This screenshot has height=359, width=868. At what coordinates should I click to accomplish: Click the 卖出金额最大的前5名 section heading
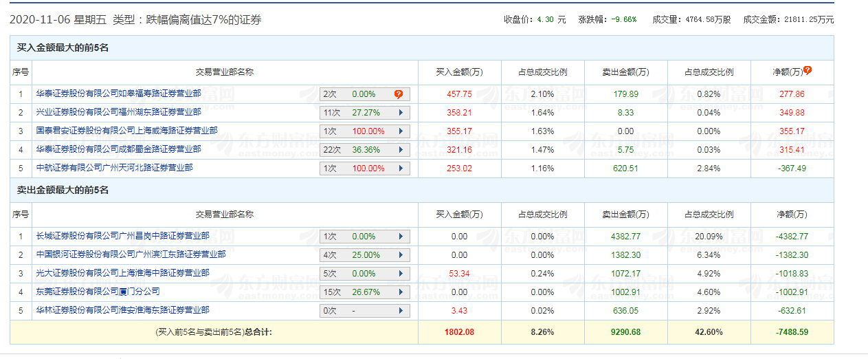[x=63, y=190]
